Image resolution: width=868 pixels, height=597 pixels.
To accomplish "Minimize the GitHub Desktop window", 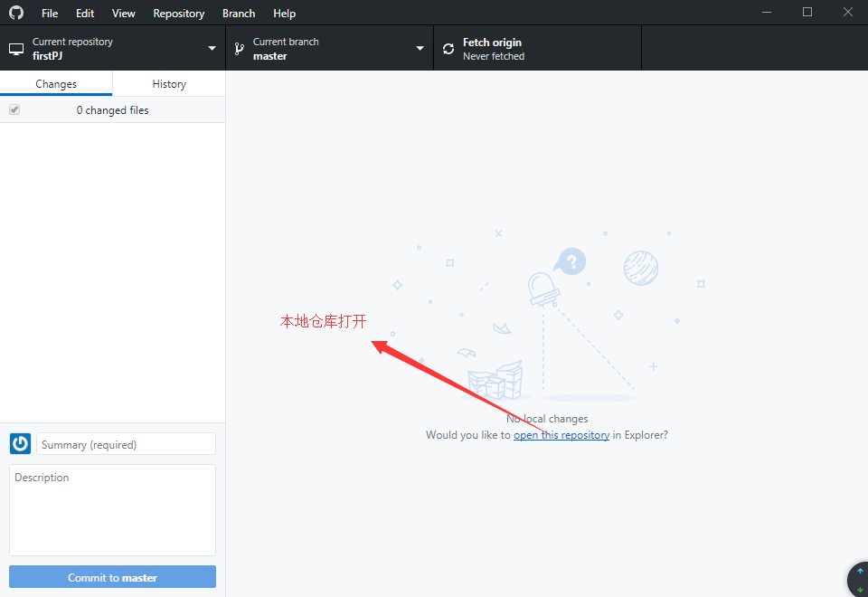I will (767, 12).
